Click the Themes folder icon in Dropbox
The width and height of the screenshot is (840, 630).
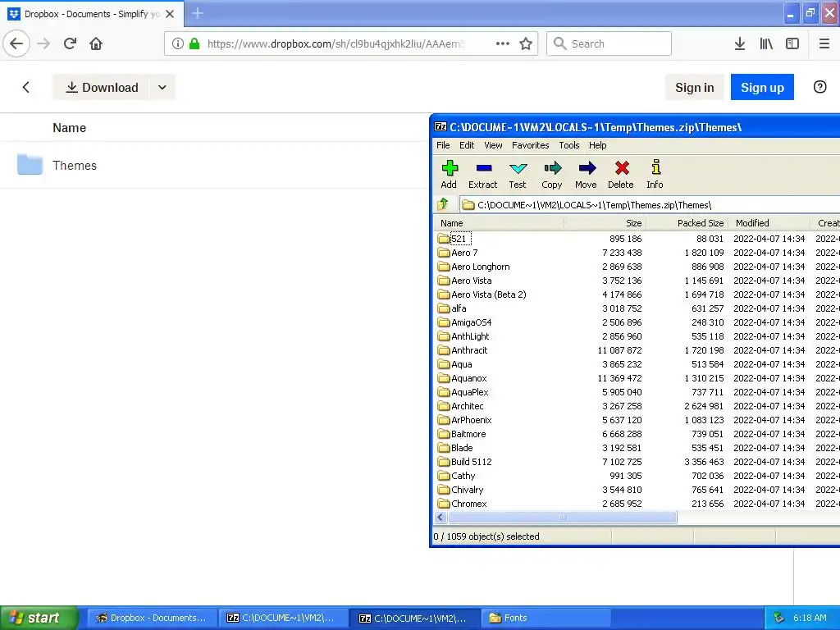(30, 164)
